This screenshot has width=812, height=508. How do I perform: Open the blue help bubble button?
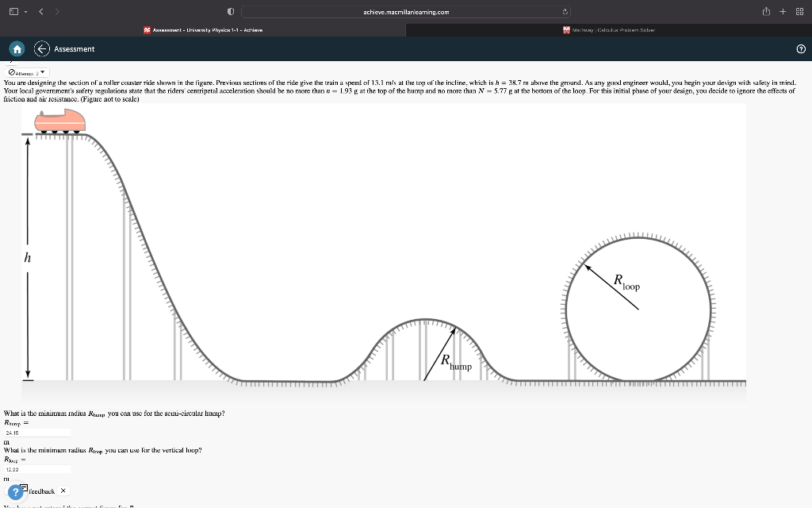[16, 492]
